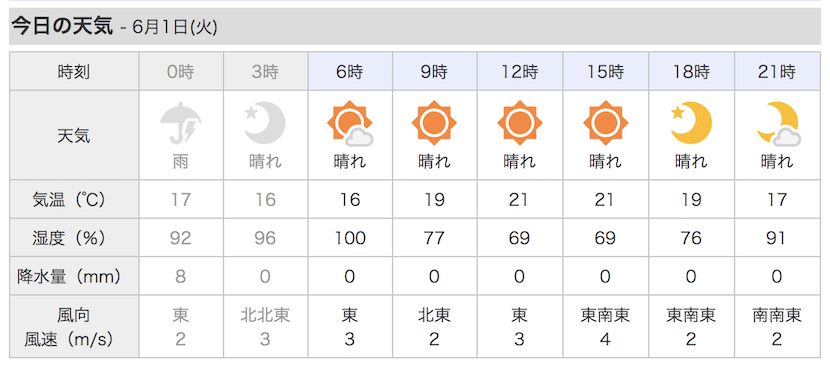Screen dimensions: 830x366
Task: Click the sun icon at 12時
Action: [519, 123]
